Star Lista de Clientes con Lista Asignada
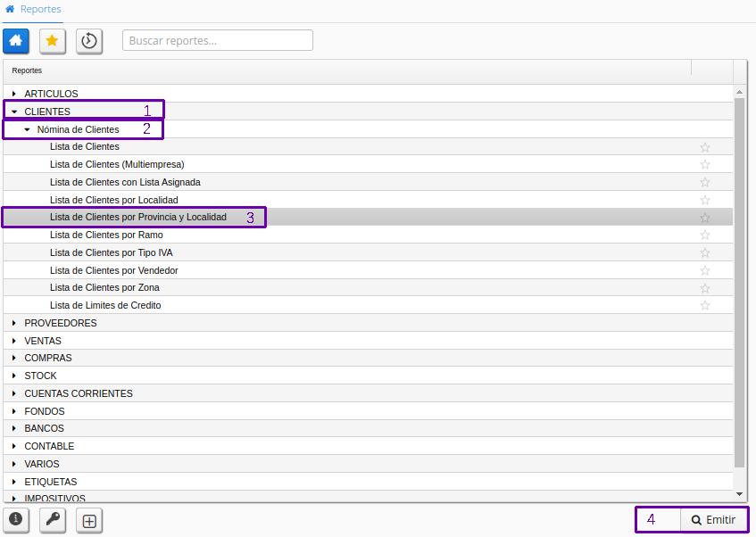The height and width of the screenshot is (537, 756). tap(705, 182)
